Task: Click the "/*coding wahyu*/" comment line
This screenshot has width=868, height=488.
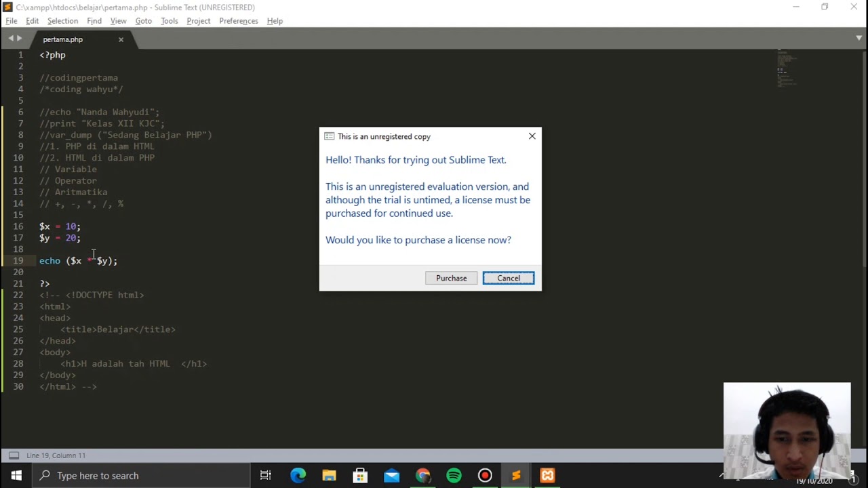Action: (81, 89)
